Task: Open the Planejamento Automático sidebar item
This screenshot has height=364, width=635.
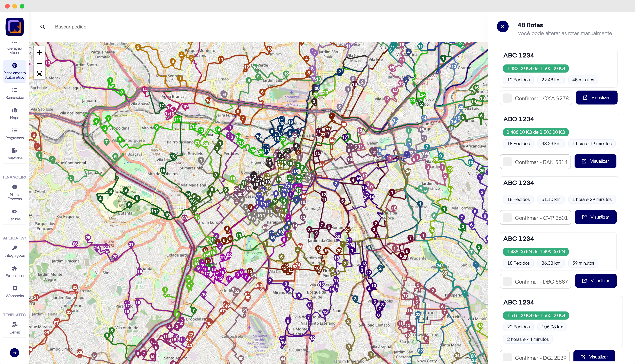Action: (x=15, y=71)
